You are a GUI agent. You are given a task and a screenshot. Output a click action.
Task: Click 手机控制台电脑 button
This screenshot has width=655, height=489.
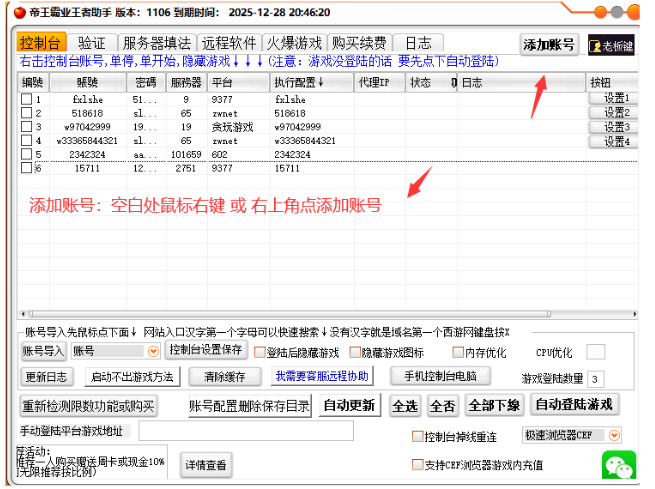(440, 376)
